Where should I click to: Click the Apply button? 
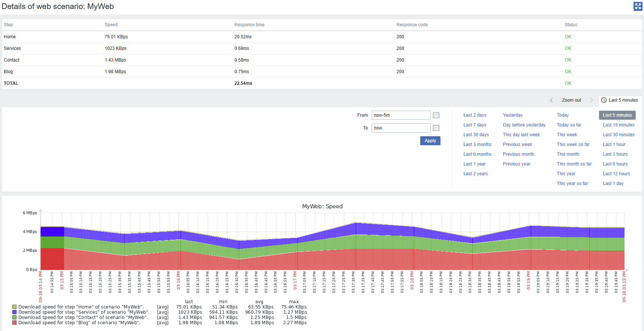pos(430,141)
